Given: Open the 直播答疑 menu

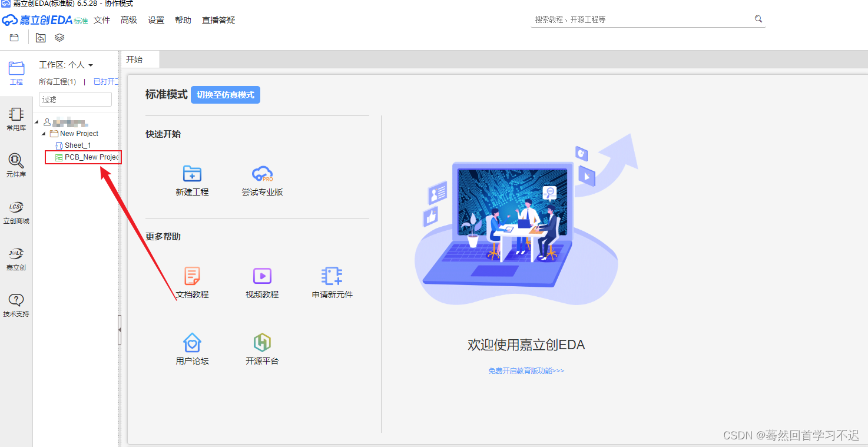Looking at the screenshot, I should click(218, 20).
